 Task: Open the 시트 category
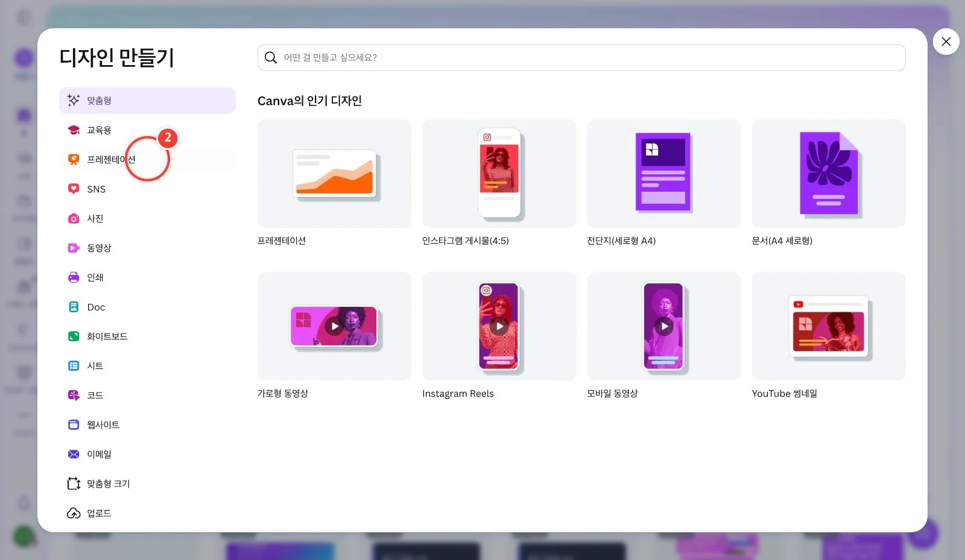click(x=147, y=366)
